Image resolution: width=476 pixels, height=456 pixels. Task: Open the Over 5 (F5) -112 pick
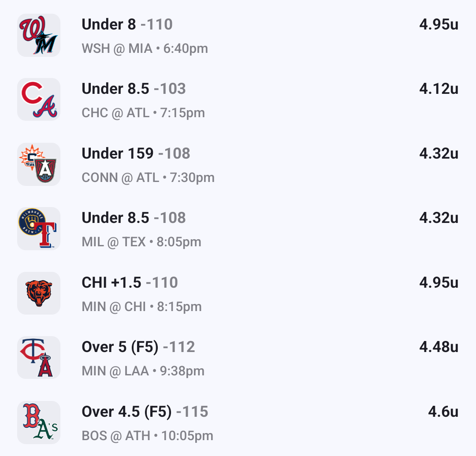(138, 347)
